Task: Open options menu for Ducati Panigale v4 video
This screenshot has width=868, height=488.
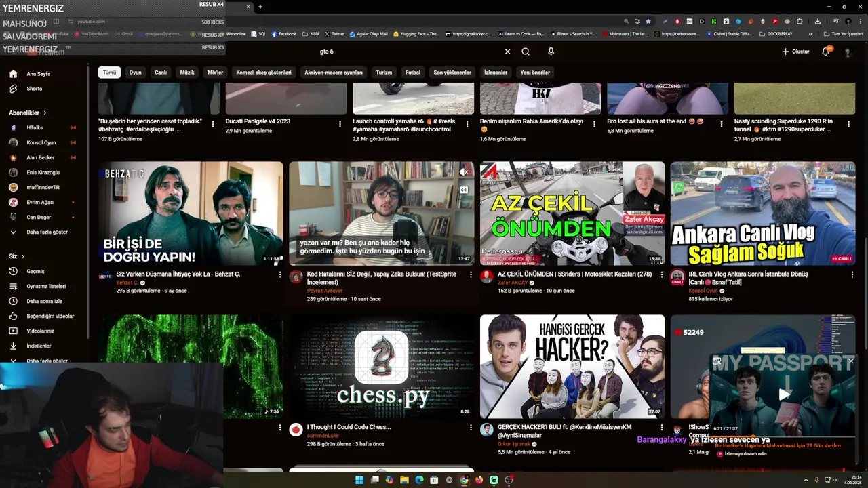Action: click(x=340, y=124)
